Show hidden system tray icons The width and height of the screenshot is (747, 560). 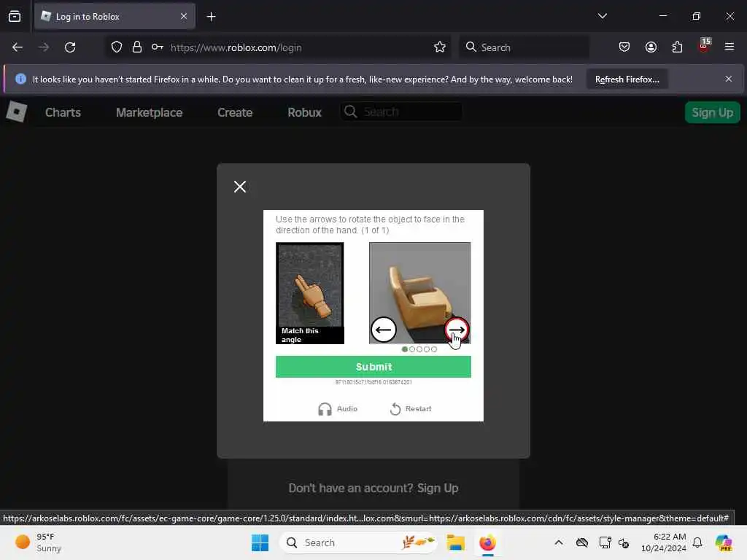(559, 542)
